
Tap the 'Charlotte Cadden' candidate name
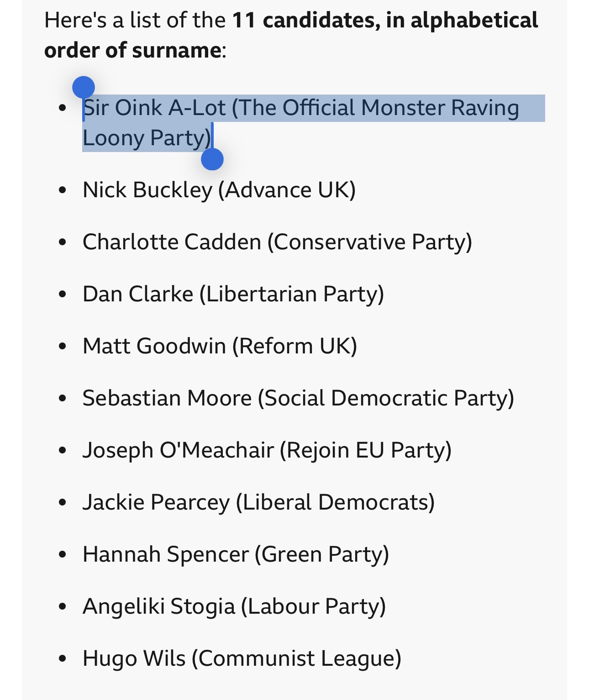(x=172, y=242)
